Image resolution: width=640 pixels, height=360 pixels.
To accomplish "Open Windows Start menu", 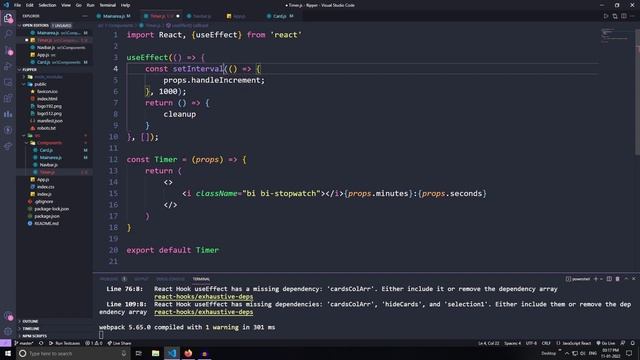I will pos(8,353).
